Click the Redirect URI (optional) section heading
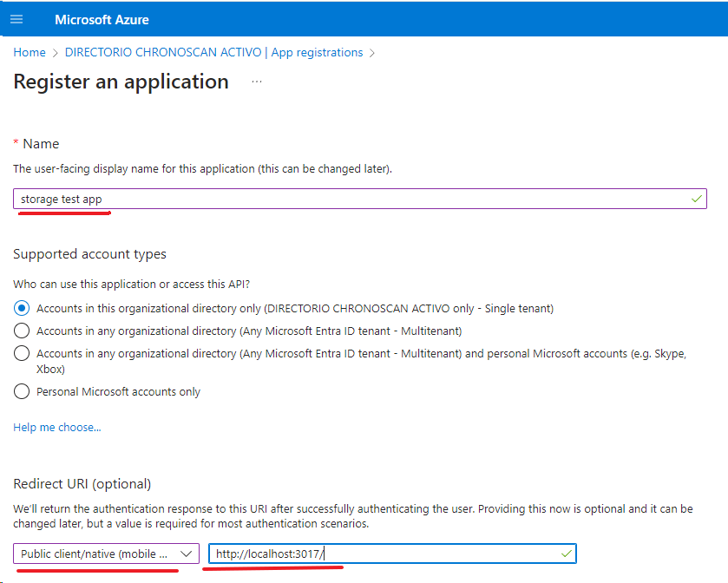The width and height of the screenshot is (728, 583). [x=82, y=483]
